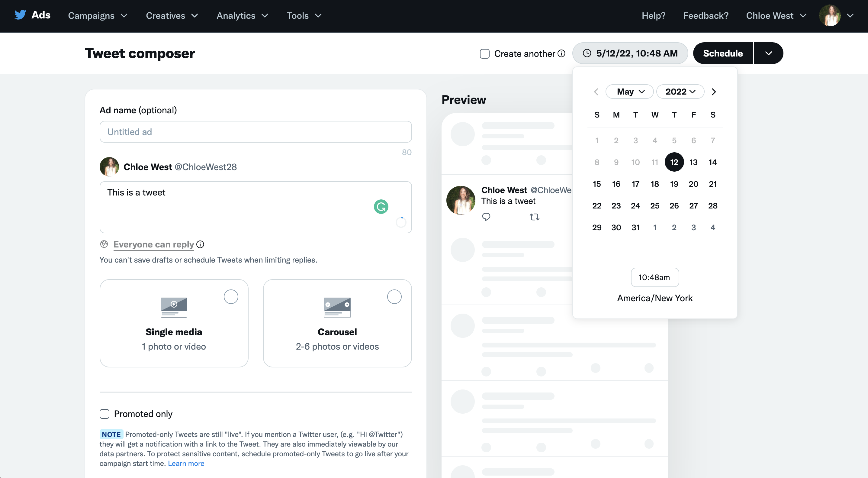Click info icon beside Create another
This screenshot has height=478, width=868.
tap(561, 53)
